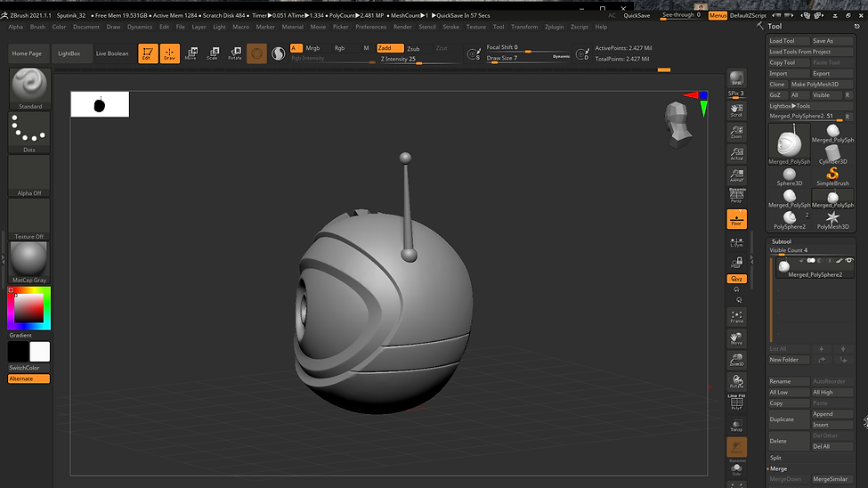Expand the Split section
Screen dimensions: 868x488
(775, 458)
